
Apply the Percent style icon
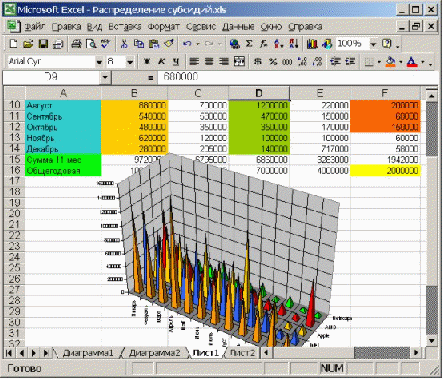[273, 61]
